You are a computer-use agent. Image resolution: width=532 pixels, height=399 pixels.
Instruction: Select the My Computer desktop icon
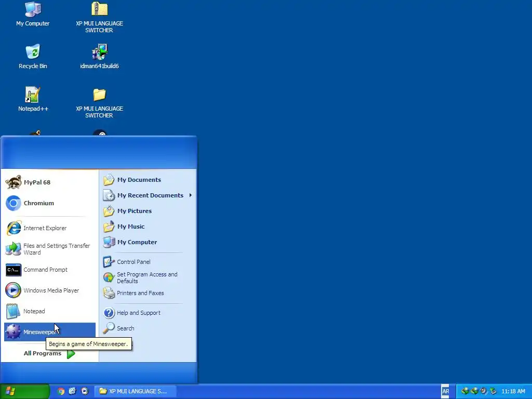[x=33, y=14]
